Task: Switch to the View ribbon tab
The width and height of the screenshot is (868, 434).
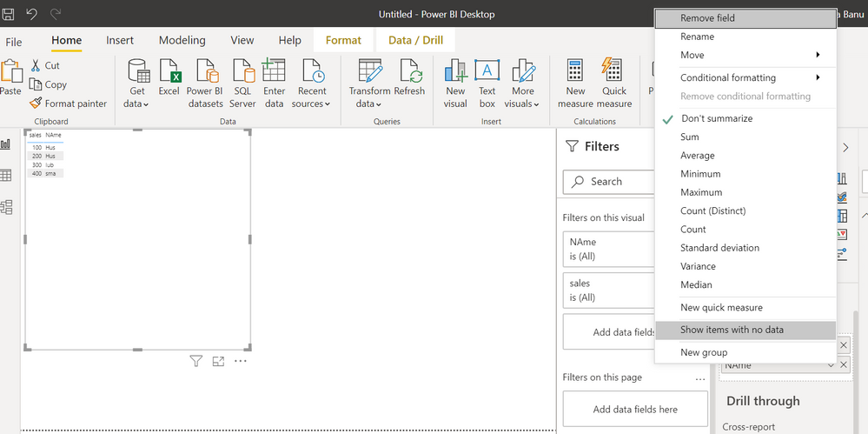Action: 242,41
